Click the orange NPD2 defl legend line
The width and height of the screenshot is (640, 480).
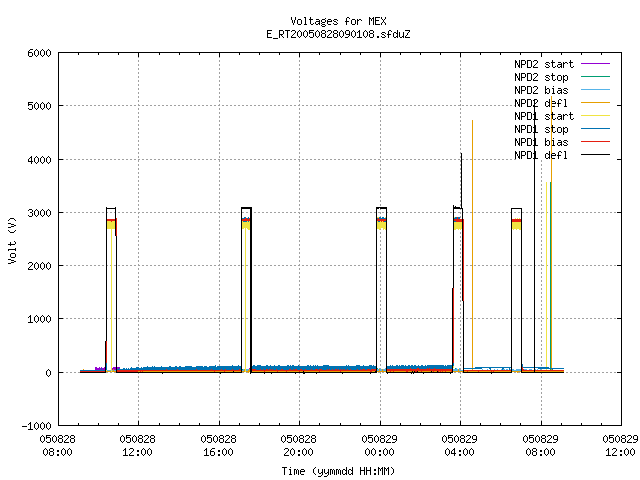(596, 103)
